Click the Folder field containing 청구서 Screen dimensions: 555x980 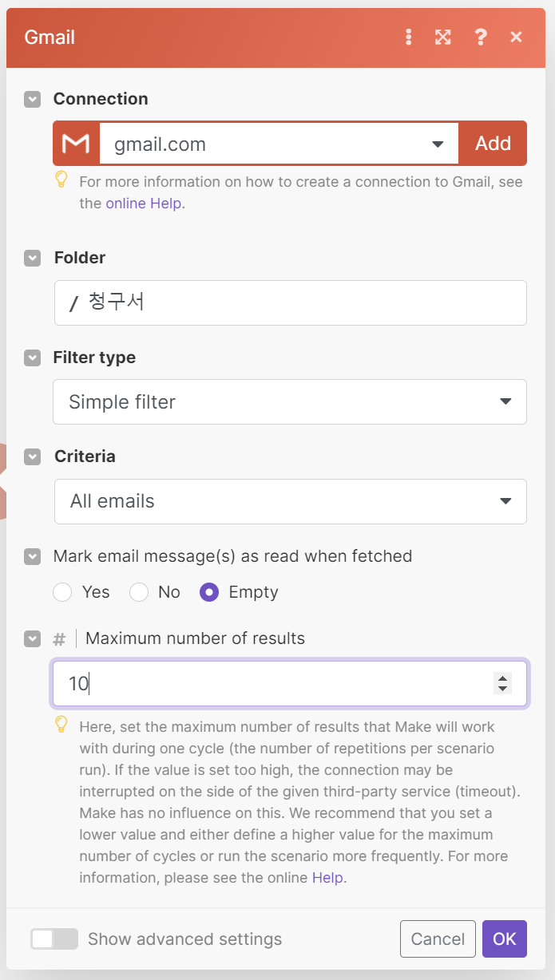(x=290, y=302)
